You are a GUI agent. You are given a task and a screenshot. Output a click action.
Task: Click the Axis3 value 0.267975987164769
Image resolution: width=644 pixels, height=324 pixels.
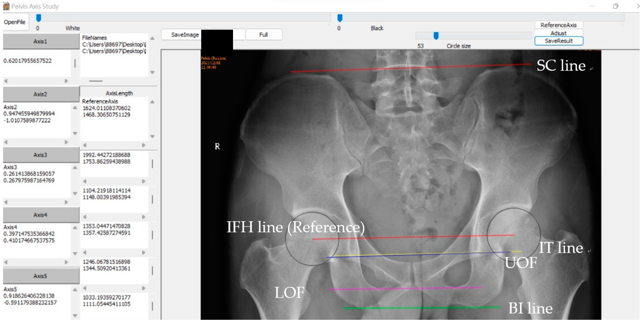coord(29,180)
